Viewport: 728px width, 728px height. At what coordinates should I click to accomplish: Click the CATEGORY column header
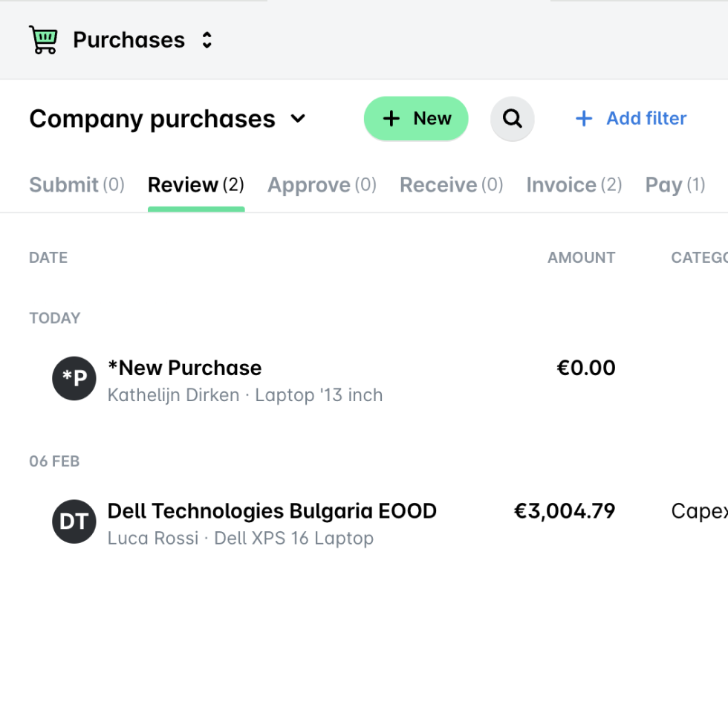coord(699,257)
